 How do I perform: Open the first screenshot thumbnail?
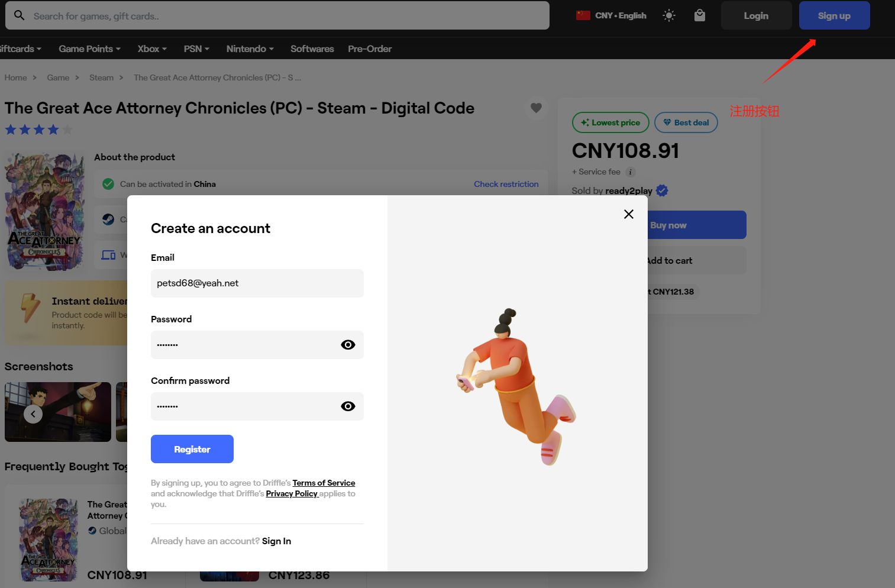(x=58, y=412)
